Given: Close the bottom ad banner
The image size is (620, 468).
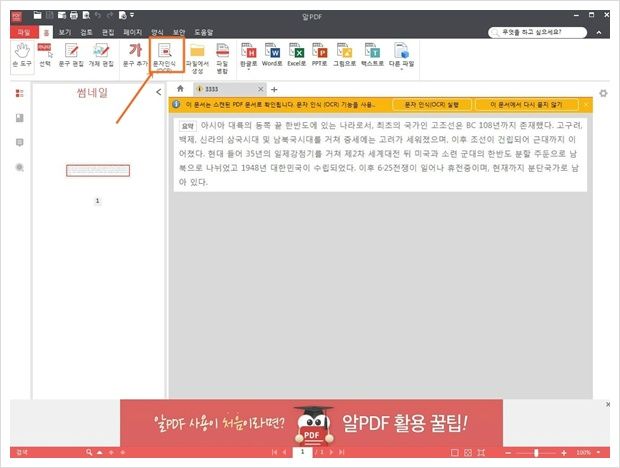Looking at the screenshot, I should pyautogui.click(x=608, y=404).
